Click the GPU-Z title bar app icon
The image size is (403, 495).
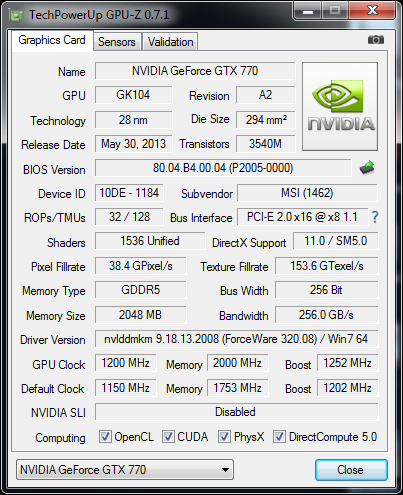click(x=17, y=15)
